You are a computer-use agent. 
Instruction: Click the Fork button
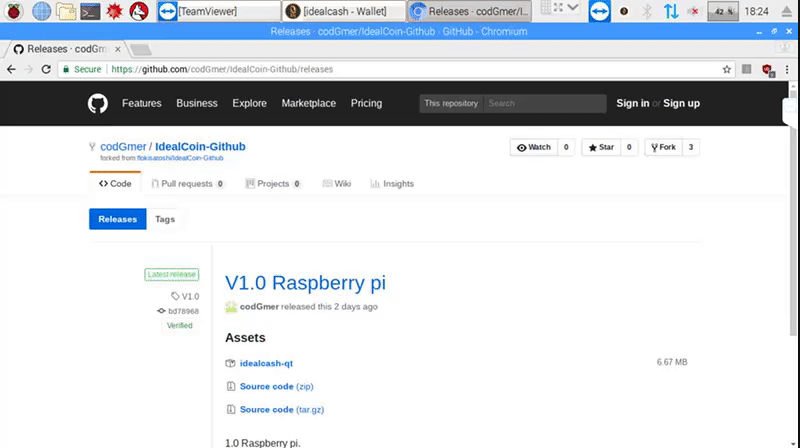pyautogui.click(x=663, y=147)
